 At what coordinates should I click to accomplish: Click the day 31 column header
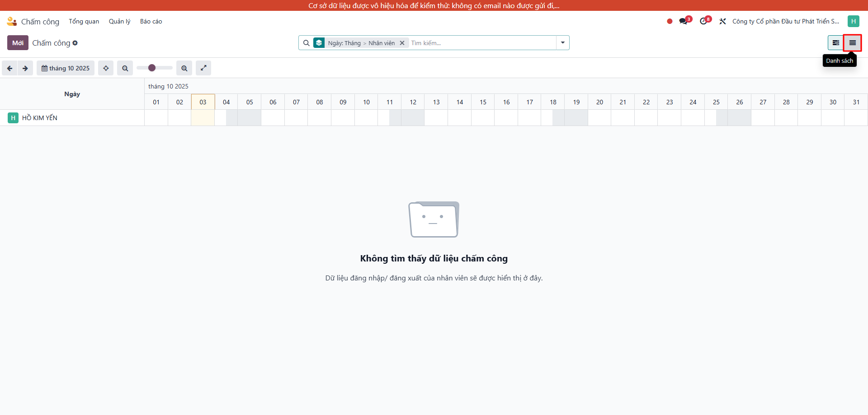856,102
